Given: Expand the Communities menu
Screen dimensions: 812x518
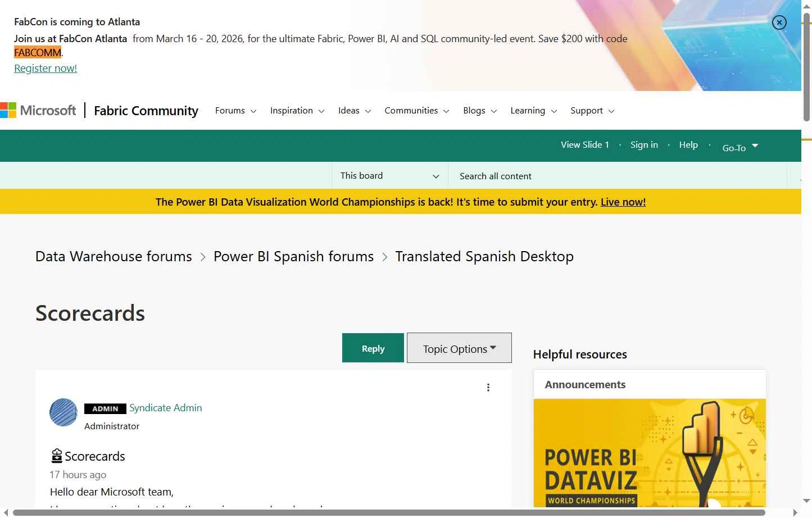Looking at the screenshot, I should pyautogui.click(x=416, y=111).
